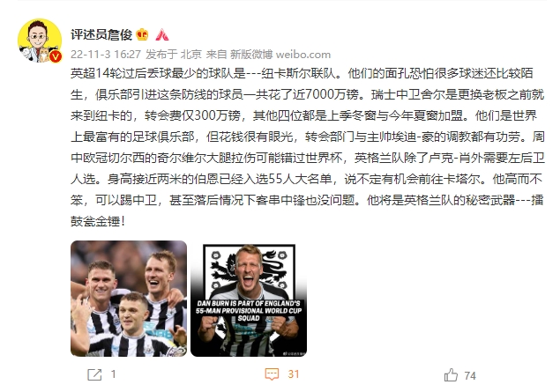Image resolution: width=560 pixels, height=392 pixels.
Task: Click the England lions crest in second image
Action: (x=249, y=270)
